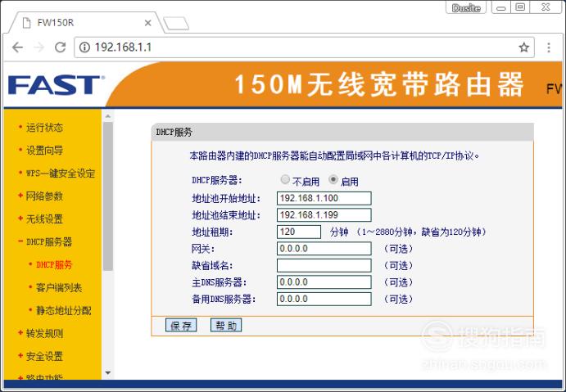Click the sidebar scrollbar down arrow
The height and width of the screenshot is (392, 566).
click(107, 372)
